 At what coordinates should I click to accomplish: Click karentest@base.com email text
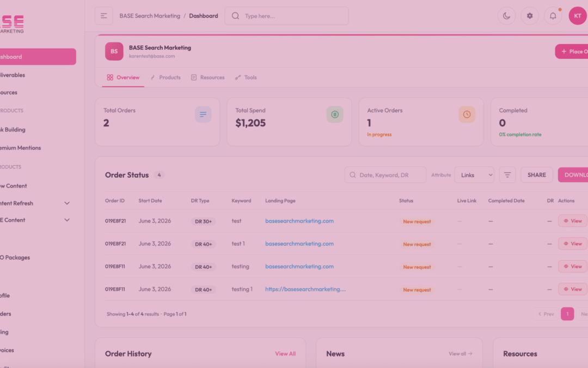(x=152, y=56)
